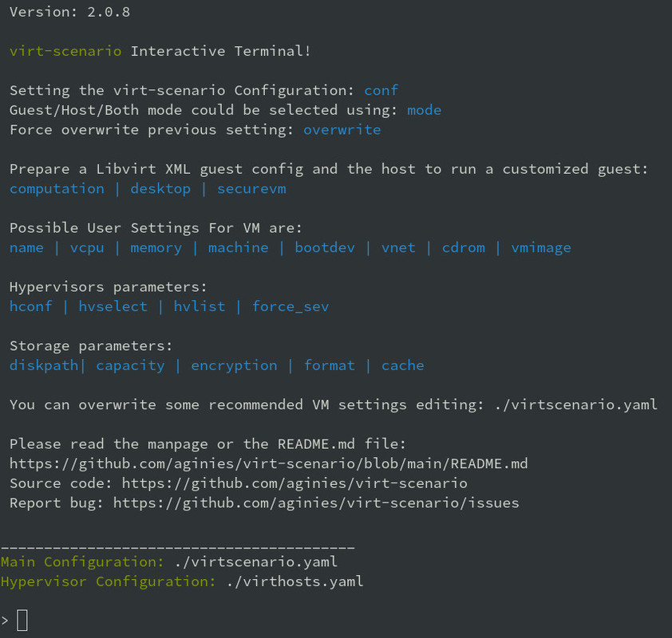This screenshot has height=638, width=672.
Task: Click the 'cache' storage parameter
Action: click(402, 365)
